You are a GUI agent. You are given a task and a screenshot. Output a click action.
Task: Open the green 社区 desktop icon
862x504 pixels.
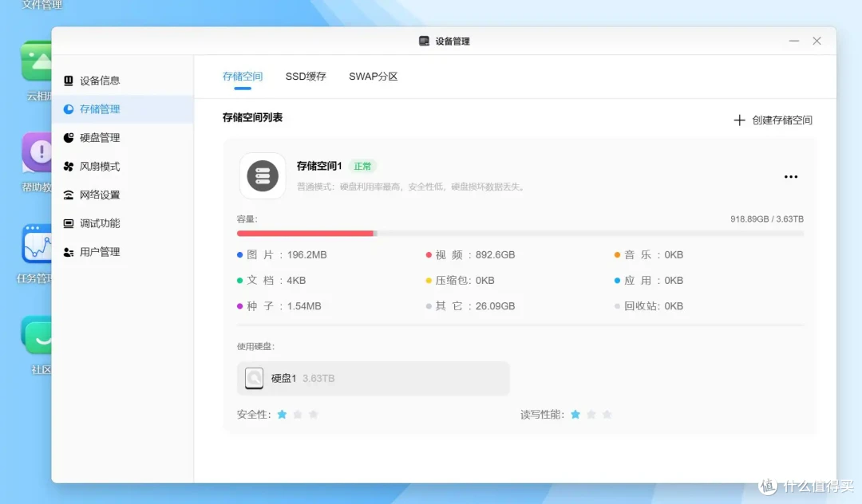point(37,335)
